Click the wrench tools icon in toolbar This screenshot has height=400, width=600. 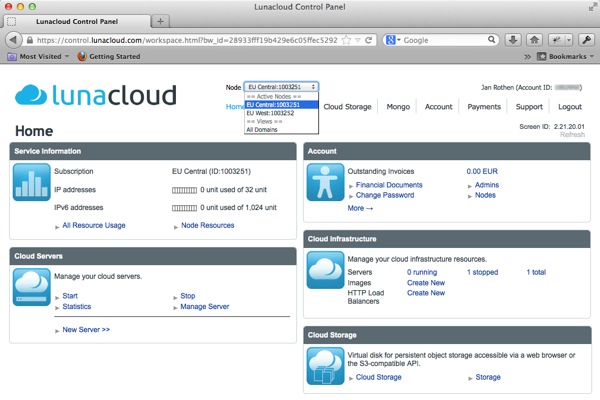pyautogui.click(x=586, y=40)
